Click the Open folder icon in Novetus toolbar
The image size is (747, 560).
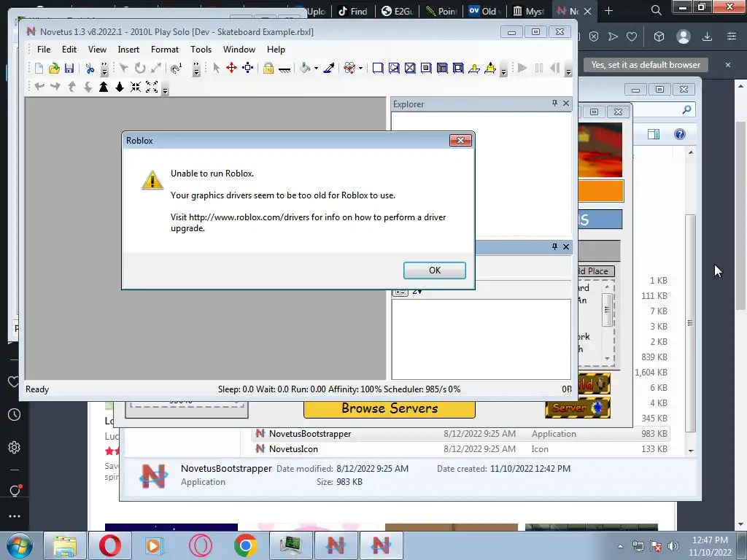click(x=54, y=68)
